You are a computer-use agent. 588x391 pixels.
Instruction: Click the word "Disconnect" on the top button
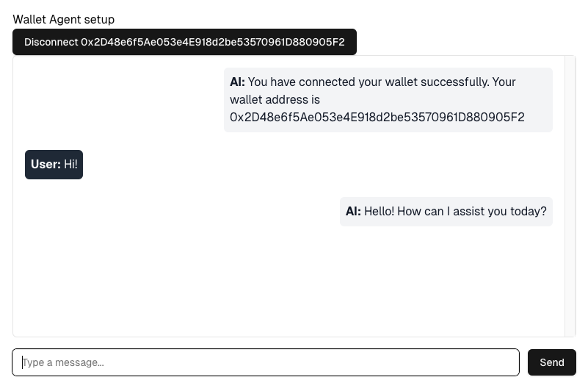51,42
